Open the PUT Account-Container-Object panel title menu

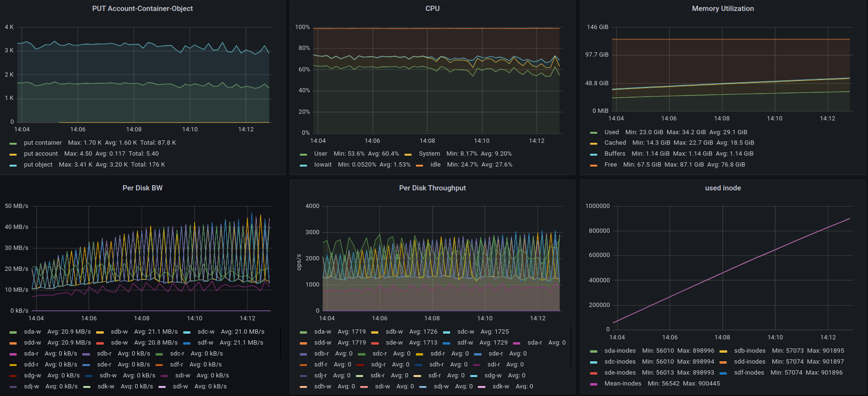[142, 9]
